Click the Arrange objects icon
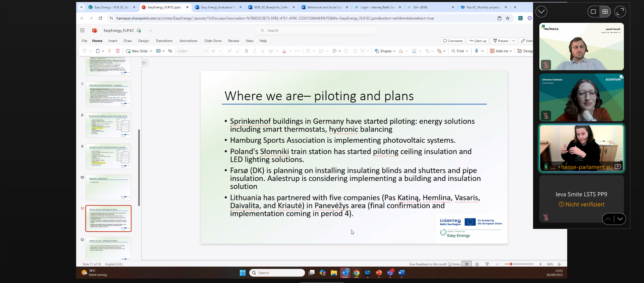The height and width of the screenshot is (283, 644). coord(439,51)
